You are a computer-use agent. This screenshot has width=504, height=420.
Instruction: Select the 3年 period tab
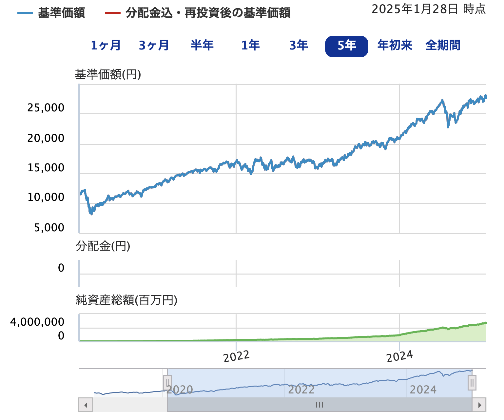point(299,46)
